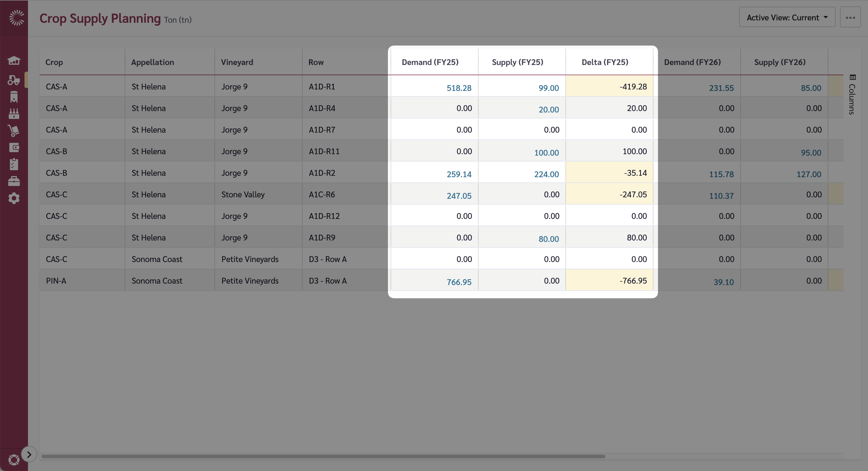Open the barn home icon in sidebar

point(14,60)
